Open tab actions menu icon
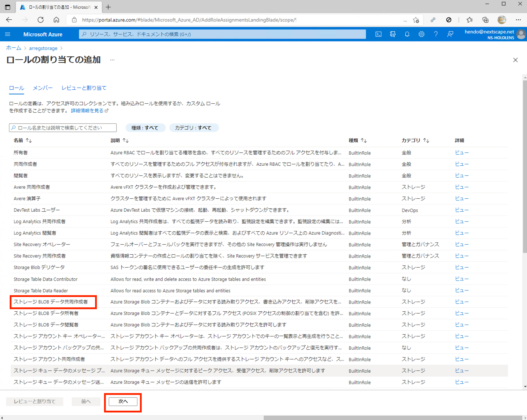The width and height of the screenshot is (527, 420). [8, 7]
